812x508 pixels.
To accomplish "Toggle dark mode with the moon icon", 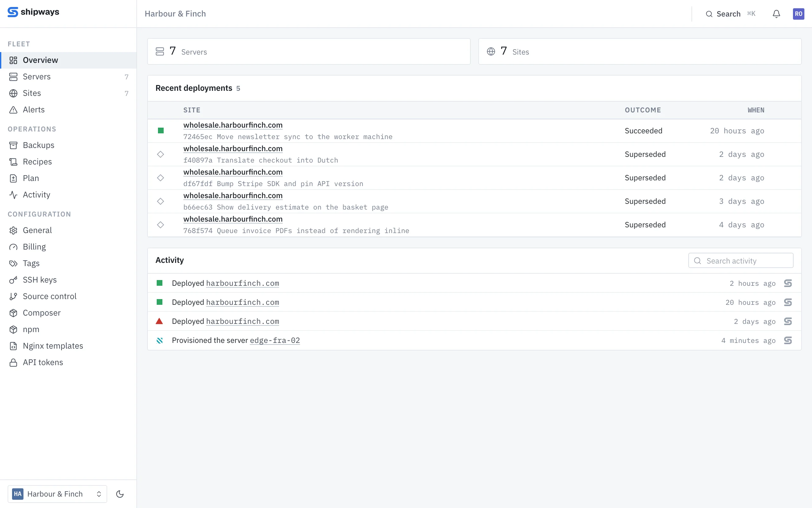I will [120, 493].
